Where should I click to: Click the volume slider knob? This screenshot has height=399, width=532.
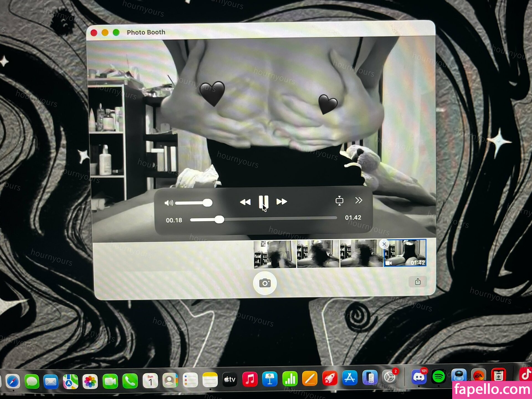pos(207,203)
